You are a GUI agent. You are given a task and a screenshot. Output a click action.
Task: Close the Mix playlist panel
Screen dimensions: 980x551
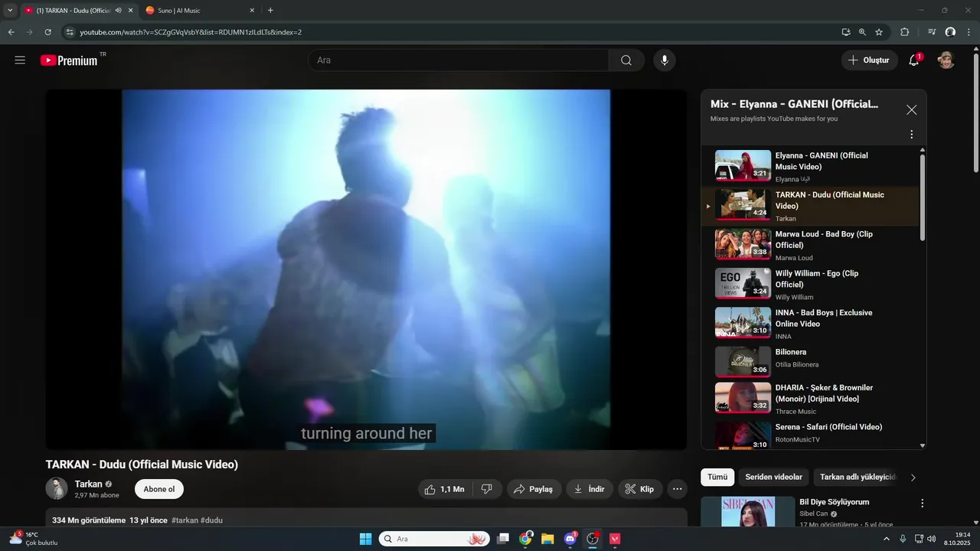tap(911, 110)
